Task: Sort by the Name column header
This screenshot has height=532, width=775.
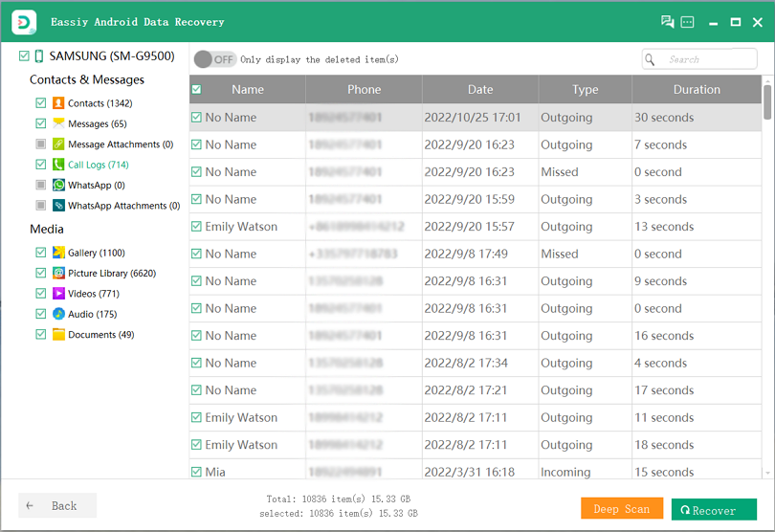Action: (x=248, y=90)
